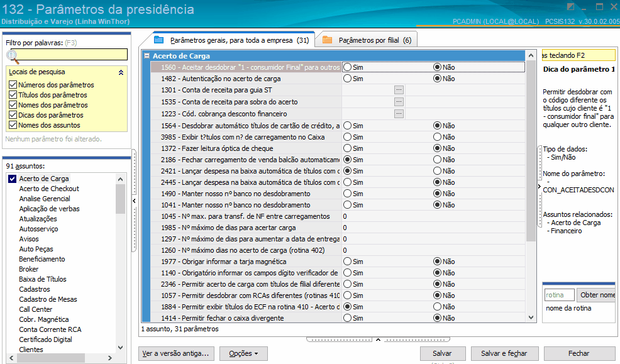Collapse the Locais de pesquisa panel
Viewport: 620px width, 364px height.
pos(121,72)
